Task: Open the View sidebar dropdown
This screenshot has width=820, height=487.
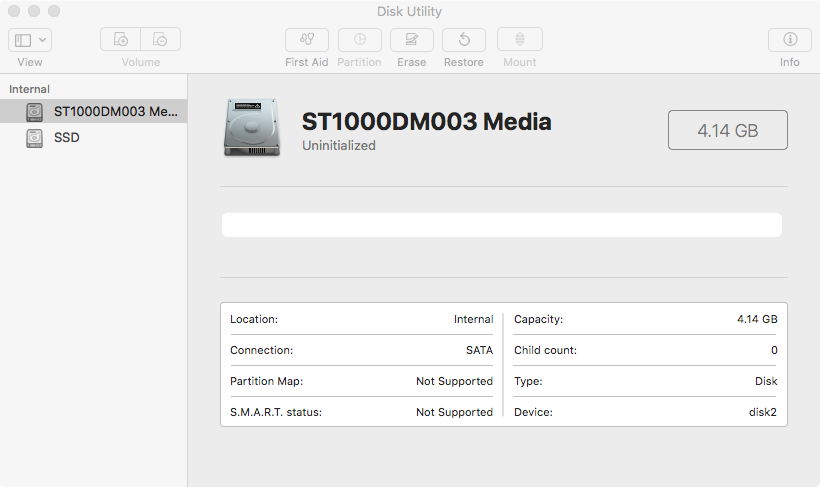Action: 30,40
